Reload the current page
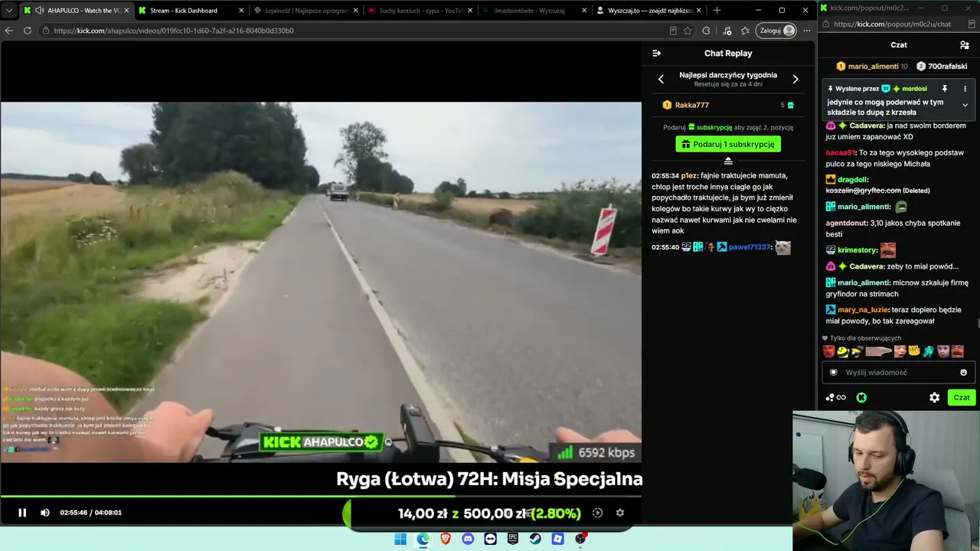This screenshot has height=551, width=980. (28, 31)
